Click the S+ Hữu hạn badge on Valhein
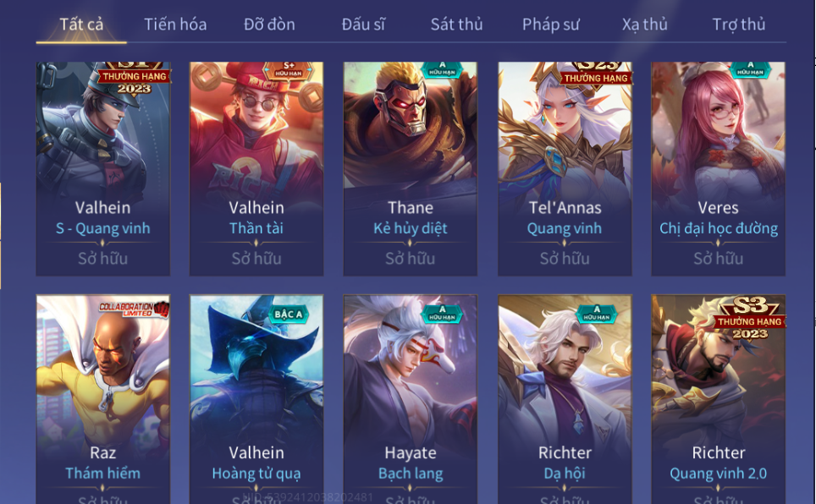816x504 pixels. click(x=289, y=69)
